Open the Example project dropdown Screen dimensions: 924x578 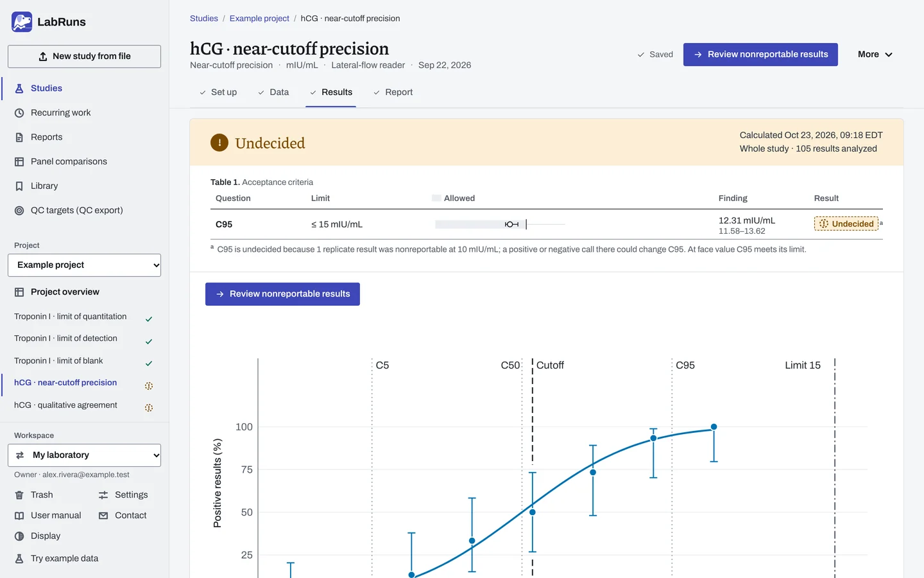coord(84,265)
